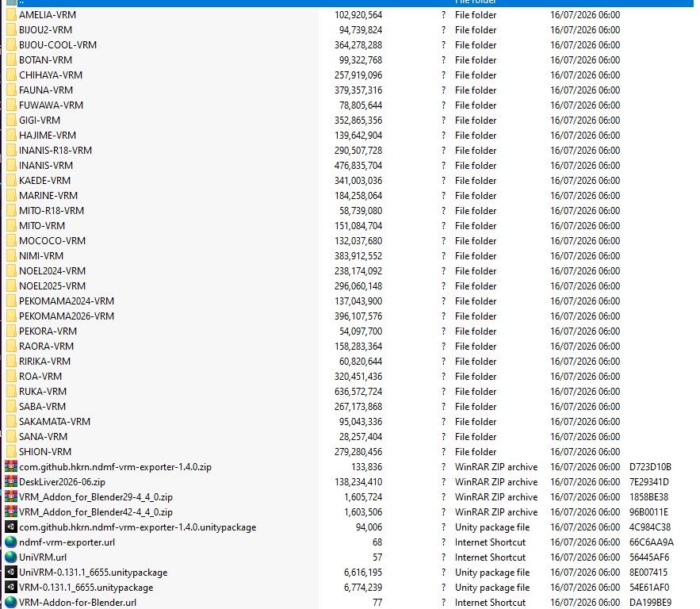Click the SANA-VRM folder icon
This screenshot has width=700, height=609.
(x=11, y=437)
